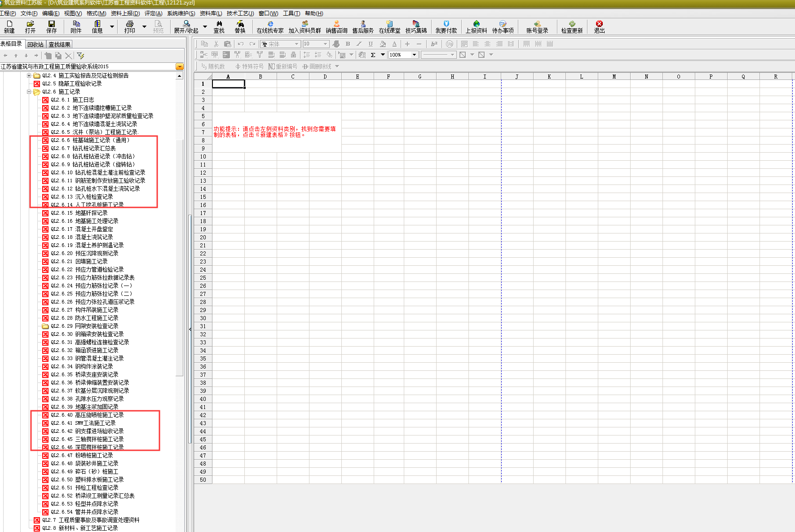Viewport: 795px width, 532px height.
Task: Open the 文件(F) menu
Action: coord(29,13)
